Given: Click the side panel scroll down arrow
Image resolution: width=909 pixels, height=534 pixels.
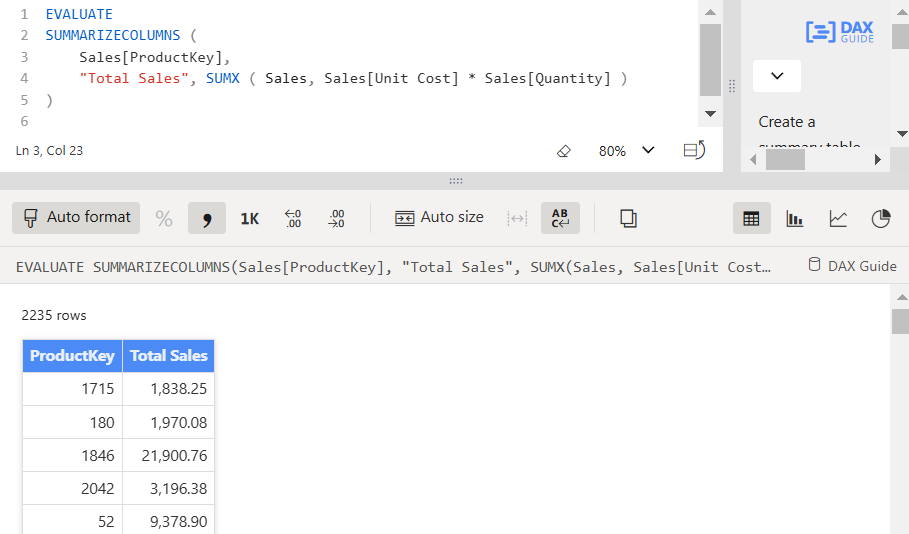Looking at the screenshot, I should point(901,133).
